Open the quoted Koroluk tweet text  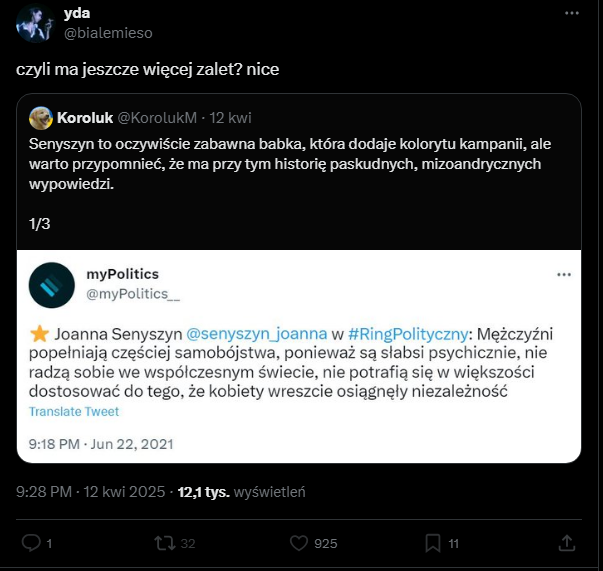290,161
